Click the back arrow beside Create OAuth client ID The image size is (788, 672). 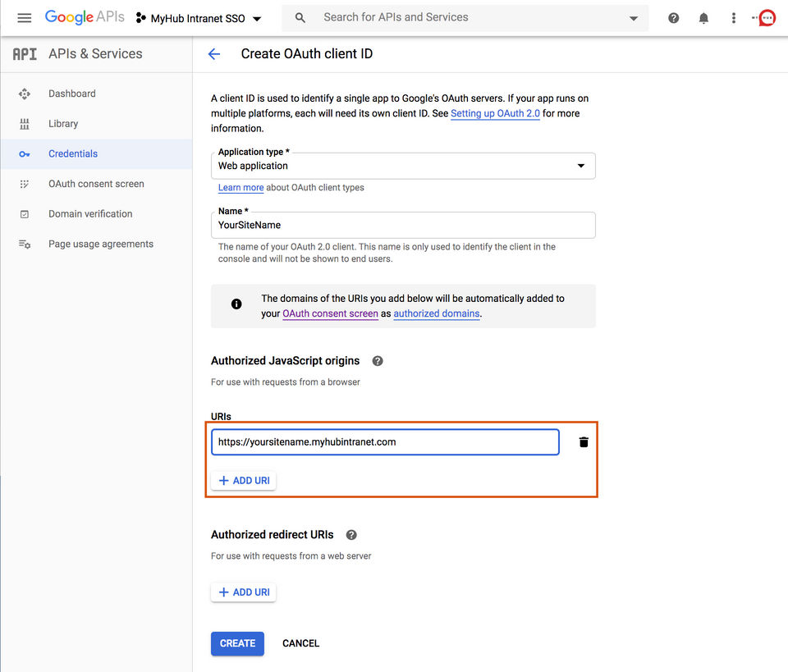pyautogui.click(x=214, y=54)
